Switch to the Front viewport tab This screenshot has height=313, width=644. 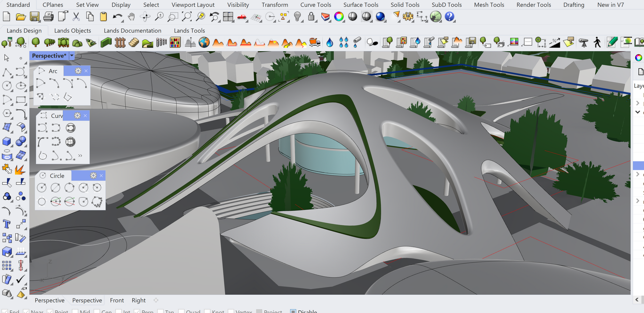[117, 300]
